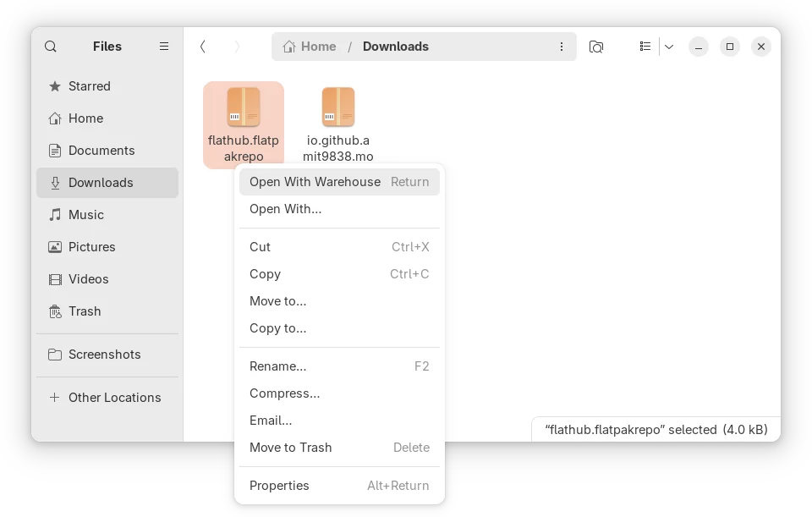Select Rename... in context menu

tap(339, 366)
